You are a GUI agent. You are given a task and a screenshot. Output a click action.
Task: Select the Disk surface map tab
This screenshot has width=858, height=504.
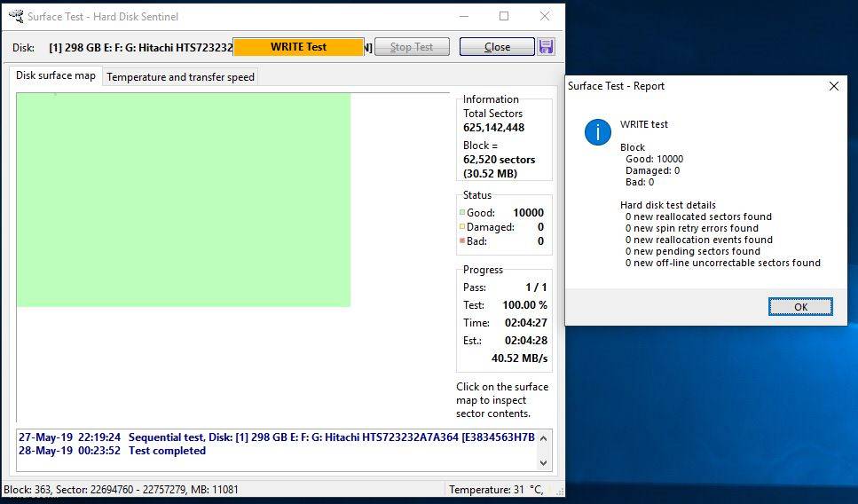55,75
